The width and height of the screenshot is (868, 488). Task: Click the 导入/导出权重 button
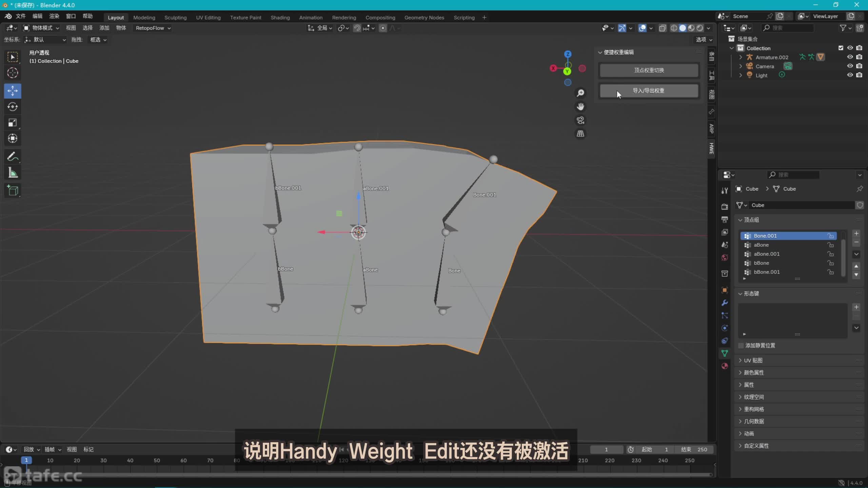pyautogui.click(x=649, y=90)
